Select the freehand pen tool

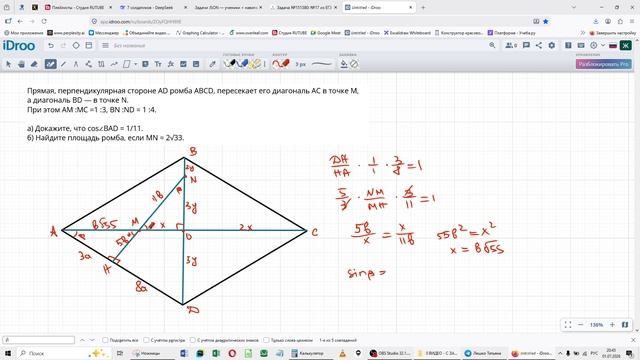point(50,64)
